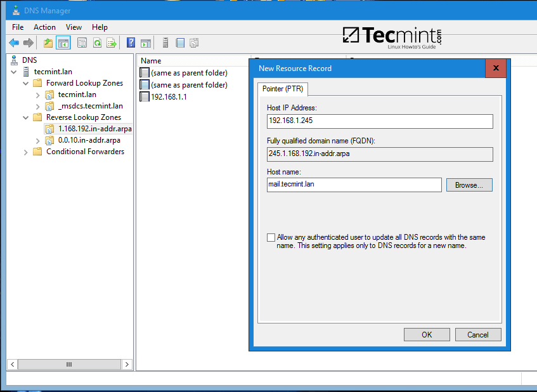537x392 pixels.
Task: Collapse the Forward Lookup Zones tree
Action: (x=25, y=82)
